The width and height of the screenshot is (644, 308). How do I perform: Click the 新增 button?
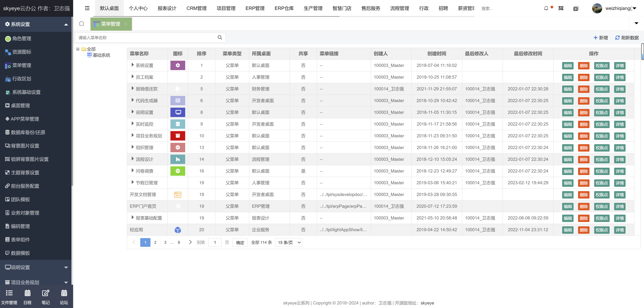pyautogui.click(x=601, y=38)
